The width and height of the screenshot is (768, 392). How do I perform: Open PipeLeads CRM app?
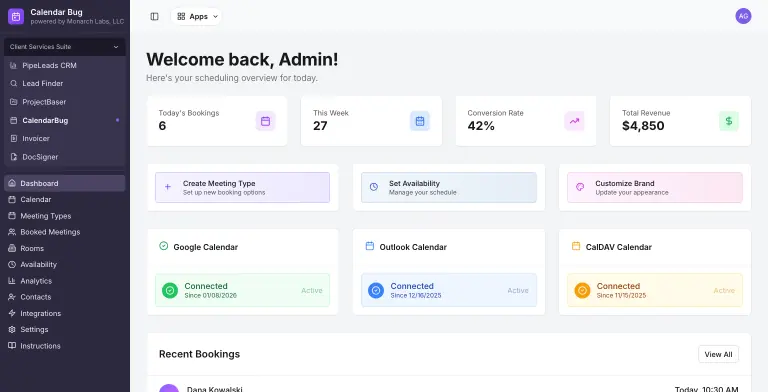(x=65, y=65)
